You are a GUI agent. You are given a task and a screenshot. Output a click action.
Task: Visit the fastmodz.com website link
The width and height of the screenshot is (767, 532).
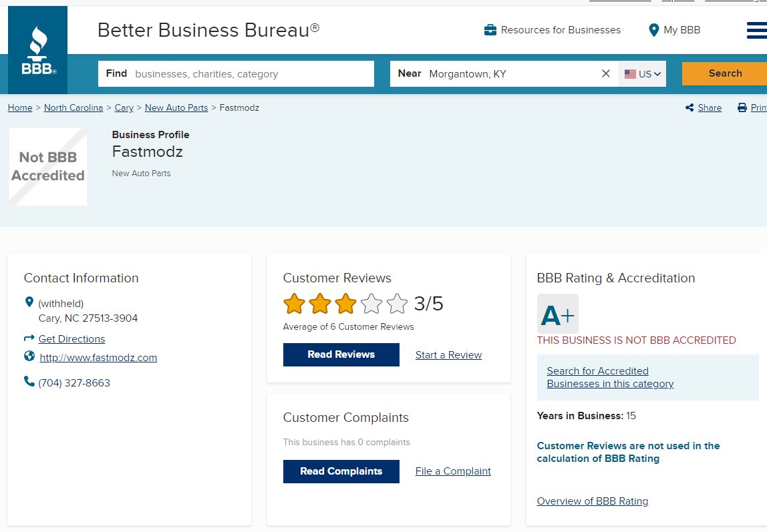[98, 358]
